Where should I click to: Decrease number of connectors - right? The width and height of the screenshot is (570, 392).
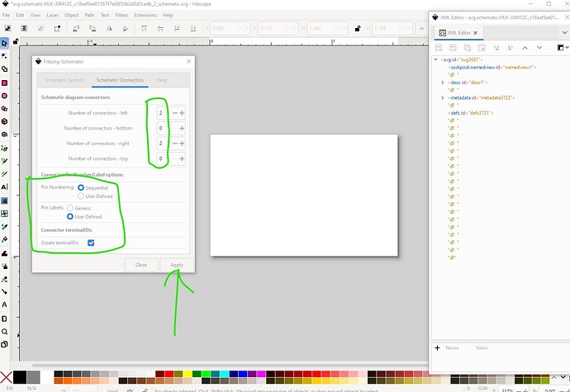175,144
